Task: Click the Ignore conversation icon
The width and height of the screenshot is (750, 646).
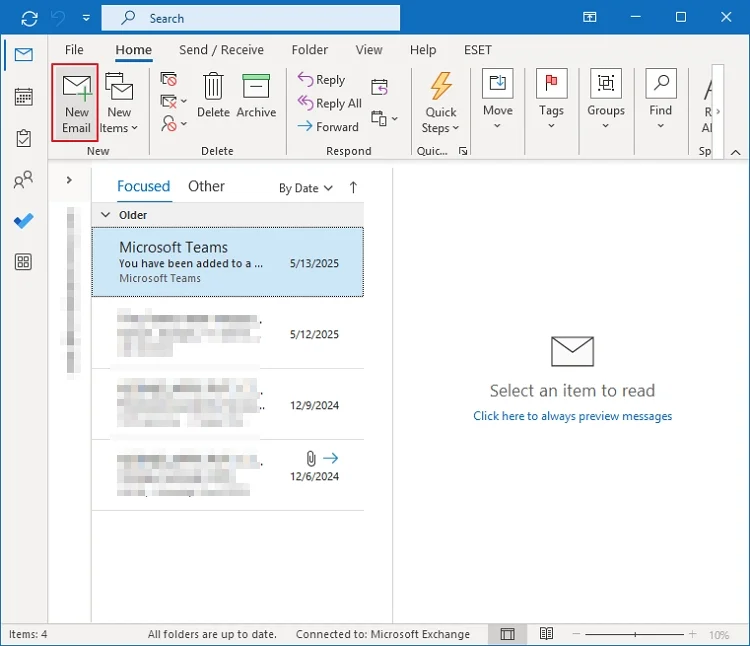Action: (x=168, y=79)
